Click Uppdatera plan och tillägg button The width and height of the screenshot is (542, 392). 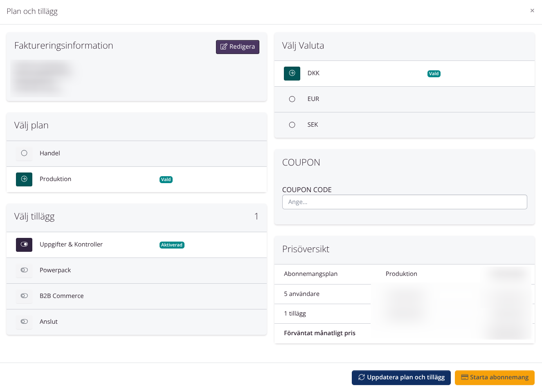click(401, 377)
